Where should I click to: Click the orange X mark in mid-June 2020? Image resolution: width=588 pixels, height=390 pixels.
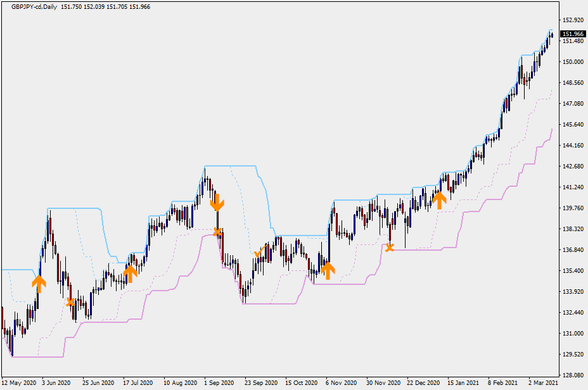click(70, 302)
